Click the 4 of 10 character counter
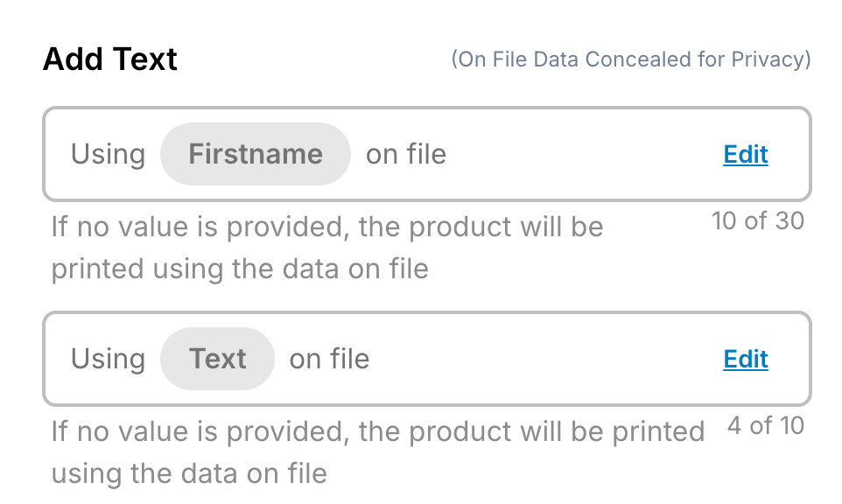 pos(765,426)
